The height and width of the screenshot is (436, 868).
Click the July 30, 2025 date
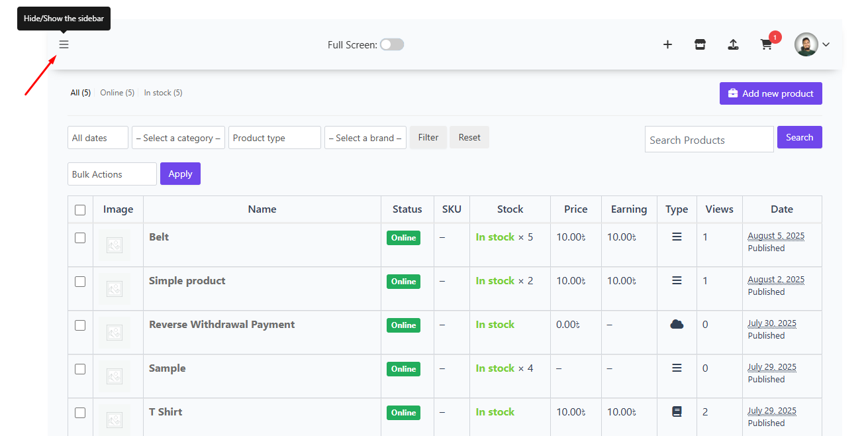tap(772, 323)
